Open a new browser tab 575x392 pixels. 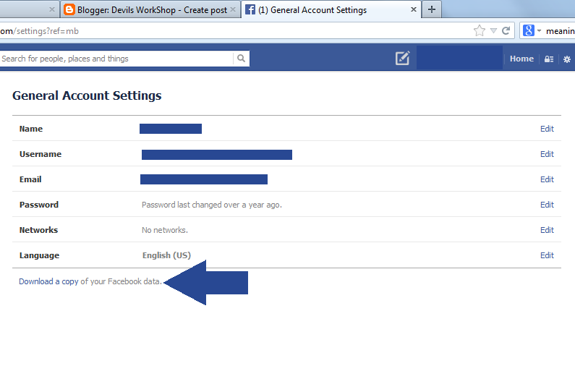[x=432, y=9]
